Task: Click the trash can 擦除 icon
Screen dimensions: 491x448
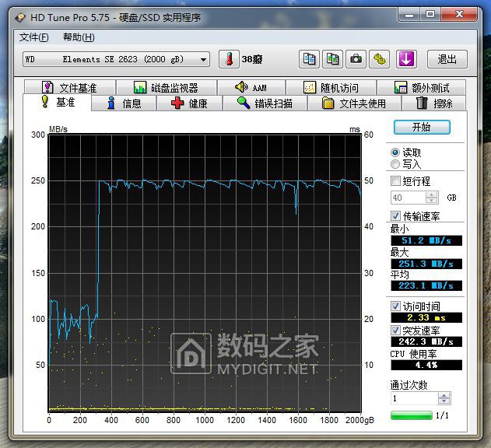Action: pyautogui.click(x=422, y=103)
